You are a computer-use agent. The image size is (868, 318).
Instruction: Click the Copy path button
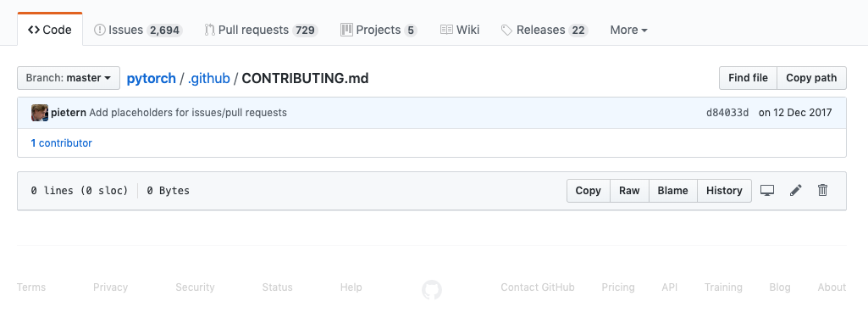[811, 78]
